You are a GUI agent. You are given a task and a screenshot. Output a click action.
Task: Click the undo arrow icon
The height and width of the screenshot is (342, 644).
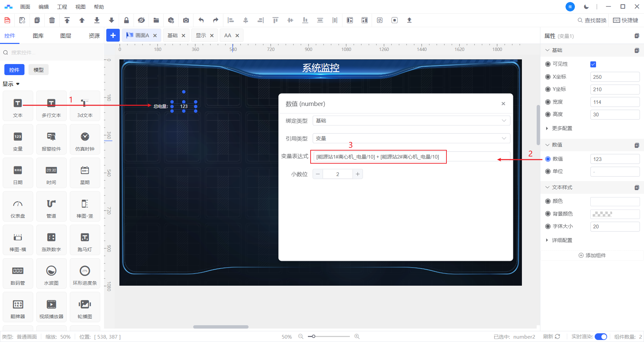[x=201, y=20]
